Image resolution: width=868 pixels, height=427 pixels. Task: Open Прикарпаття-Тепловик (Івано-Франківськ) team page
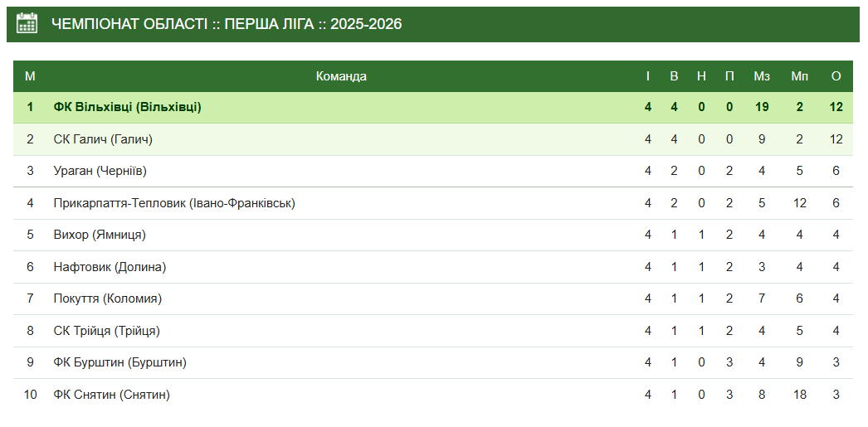tap(174, 203)
